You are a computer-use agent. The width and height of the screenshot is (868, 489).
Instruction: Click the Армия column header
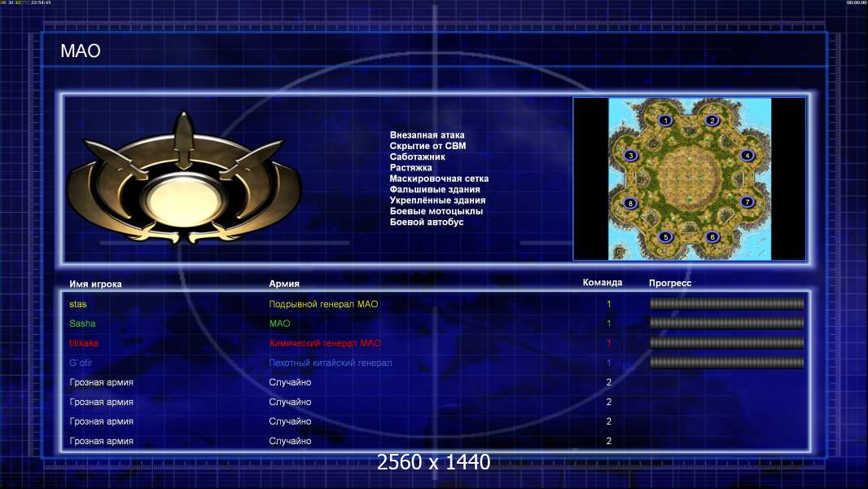(x=284, y=284)
